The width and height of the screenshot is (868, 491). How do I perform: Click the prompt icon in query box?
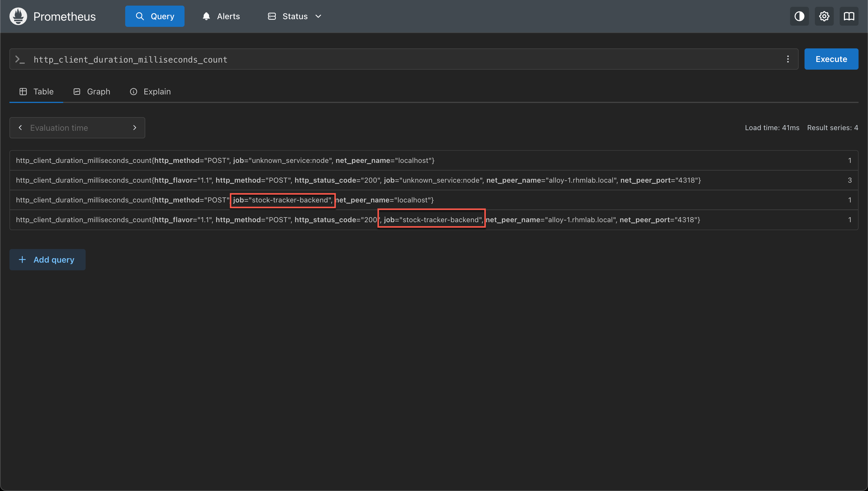[x=20, y=59]
